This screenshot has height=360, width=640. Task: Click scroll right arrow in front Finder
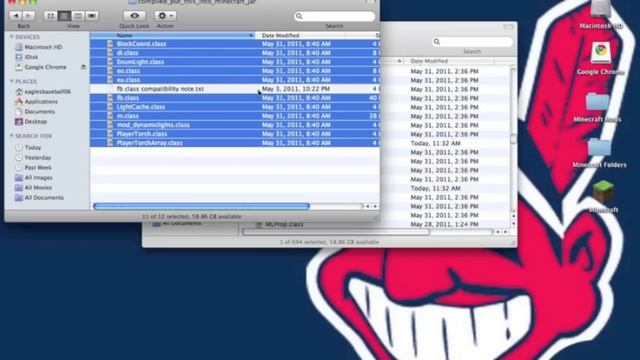(375, 206)
